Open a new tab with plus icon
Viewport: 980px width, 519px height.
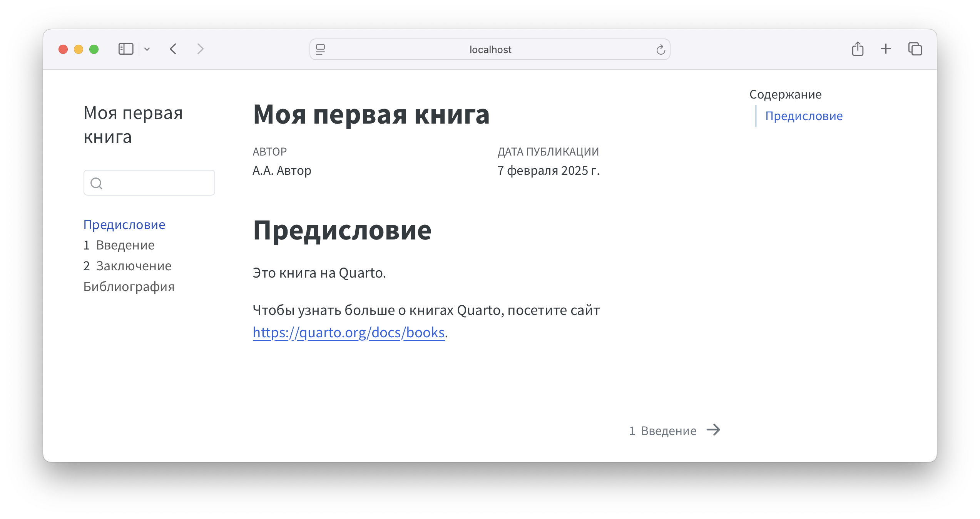[x=886, y=49]
